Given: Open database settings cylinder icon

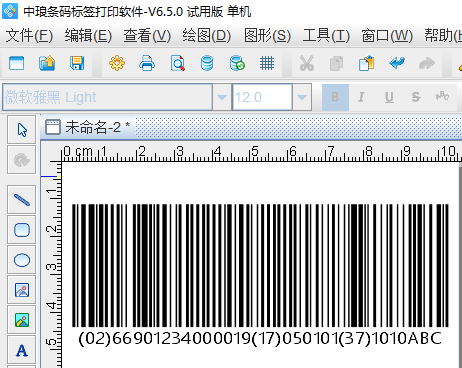Looking at the screenshot, I should (x=207, y=63).
